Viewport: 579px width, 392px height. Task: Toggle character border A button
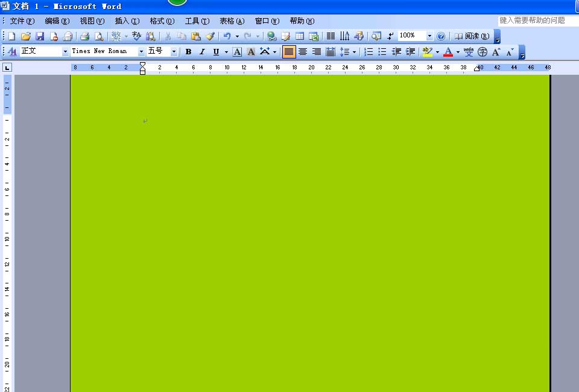tap(237, 52)
